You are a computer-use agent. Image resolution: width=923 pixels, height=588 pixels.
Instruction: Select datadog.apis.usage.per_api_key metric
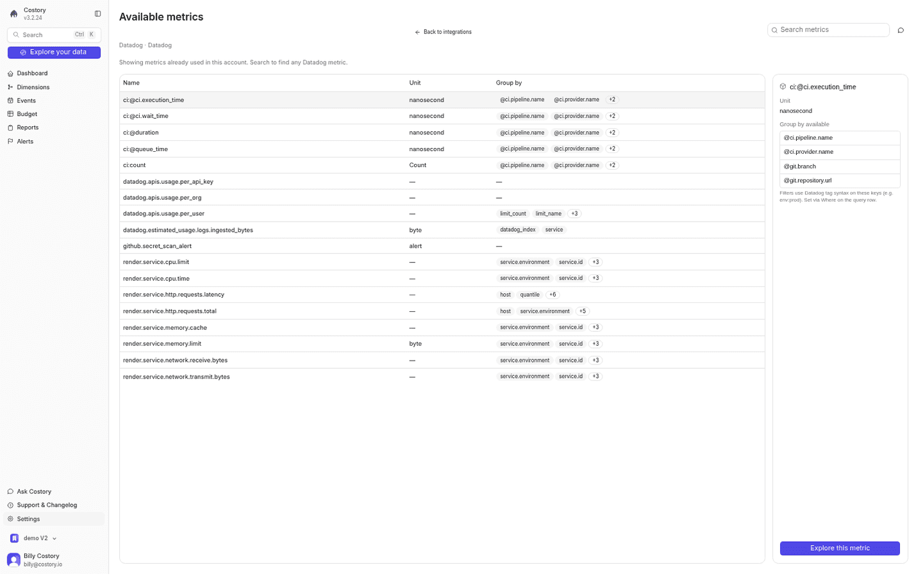(x=442, y=182)
